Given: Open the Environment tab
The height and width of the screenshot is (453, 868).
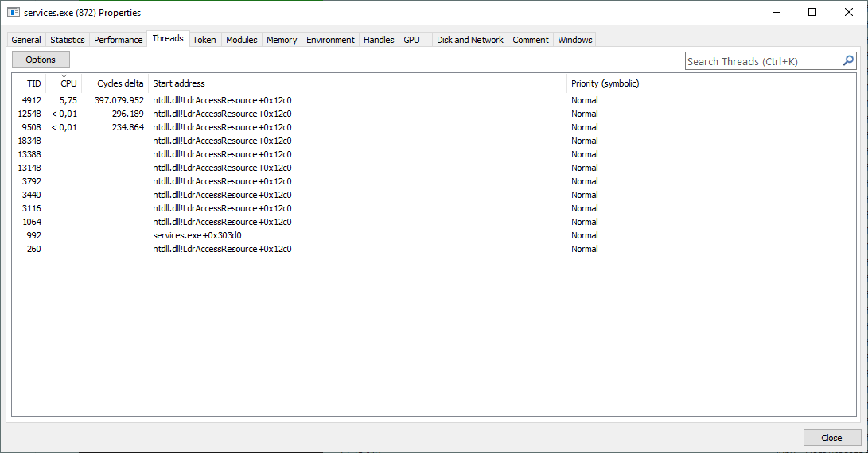Looking at the screenshot, I should pos(330,40).
